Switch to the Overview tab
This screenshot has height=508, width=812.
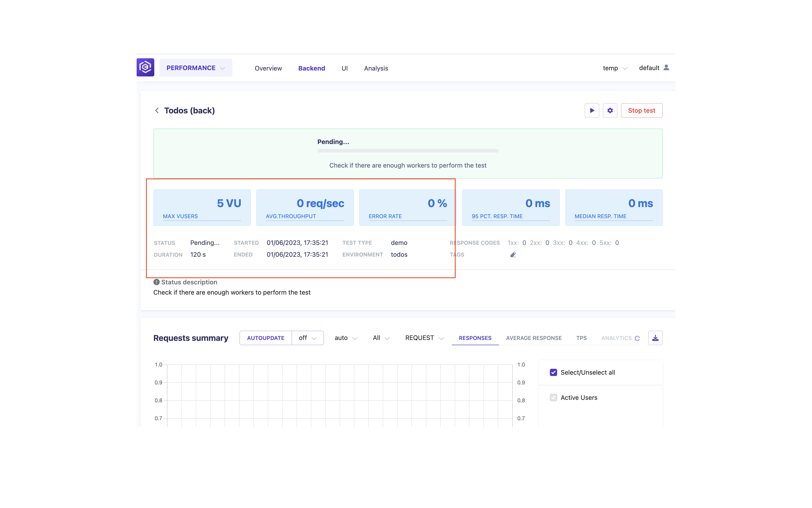[x=268, y=68]
